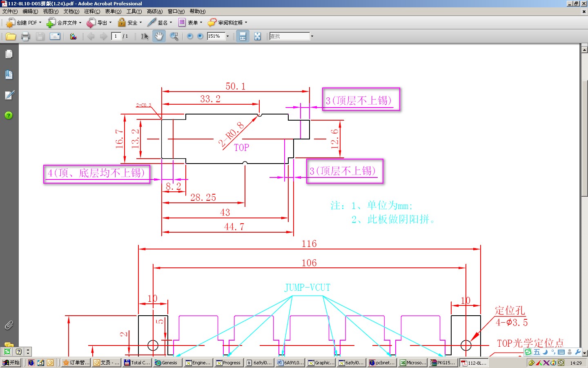Click the green S icon above Start
The image size is (588, 368).
point(7,352)
